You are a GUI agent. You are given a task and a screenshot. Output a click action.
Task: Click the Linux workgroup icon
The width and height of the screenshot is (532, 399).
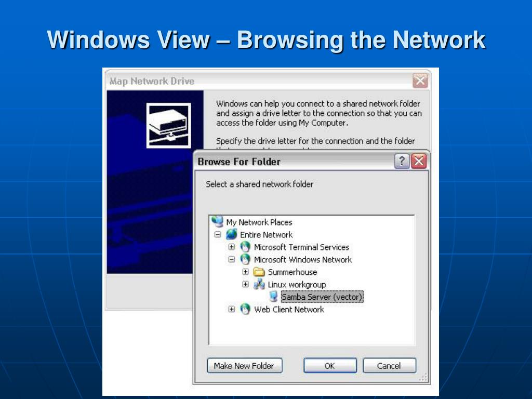[259, 284]
